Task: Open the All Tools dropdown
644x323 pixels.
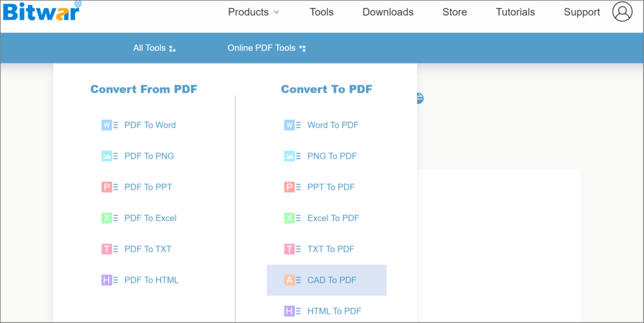Action: pos(154,48)
